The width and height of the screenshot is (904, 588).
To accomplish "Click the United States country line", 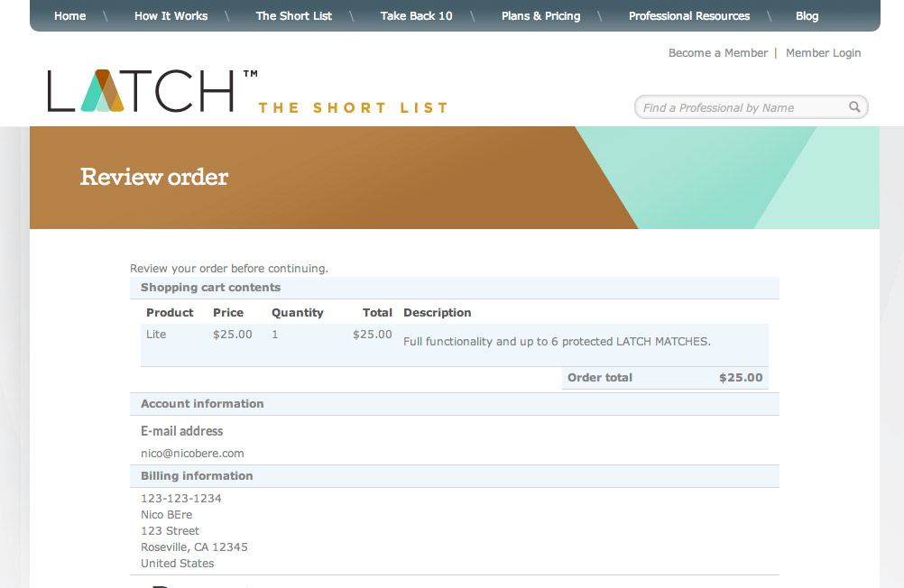I will [x=178, y=564].
